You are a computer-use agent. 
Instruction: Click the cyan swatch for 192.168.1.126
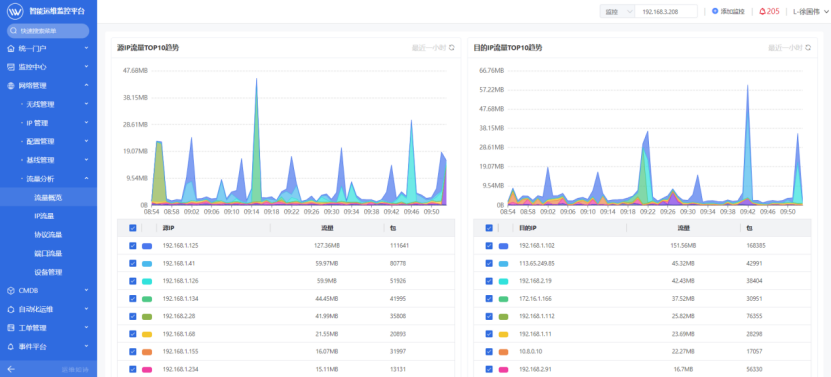(x=147, y=282)
